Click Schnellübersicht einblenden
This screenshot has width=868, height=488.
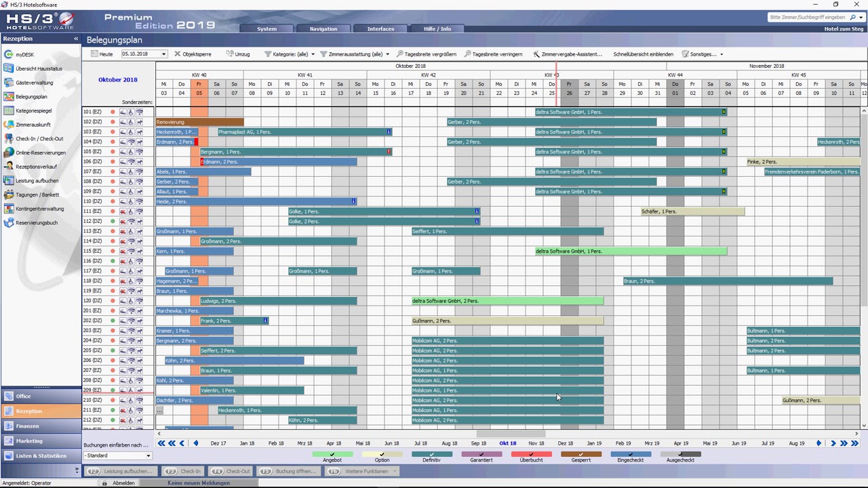(643, 54)
